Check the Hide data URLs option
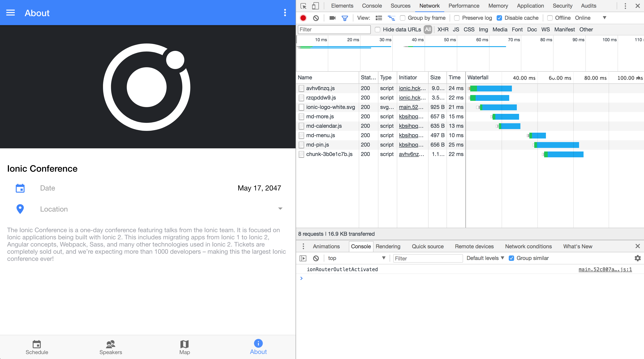 tap(378, 30)
